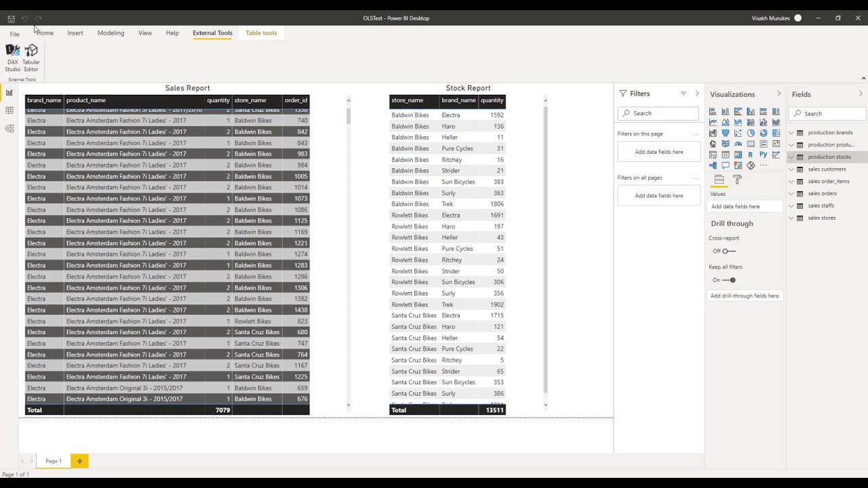Select the Card visual

[x=751, y=144]
